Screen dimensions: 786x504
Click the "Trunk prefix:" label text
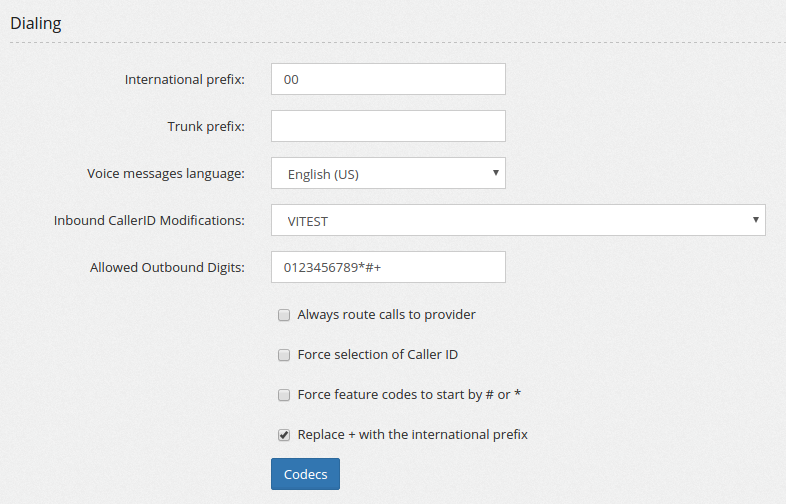click(206, 126)
